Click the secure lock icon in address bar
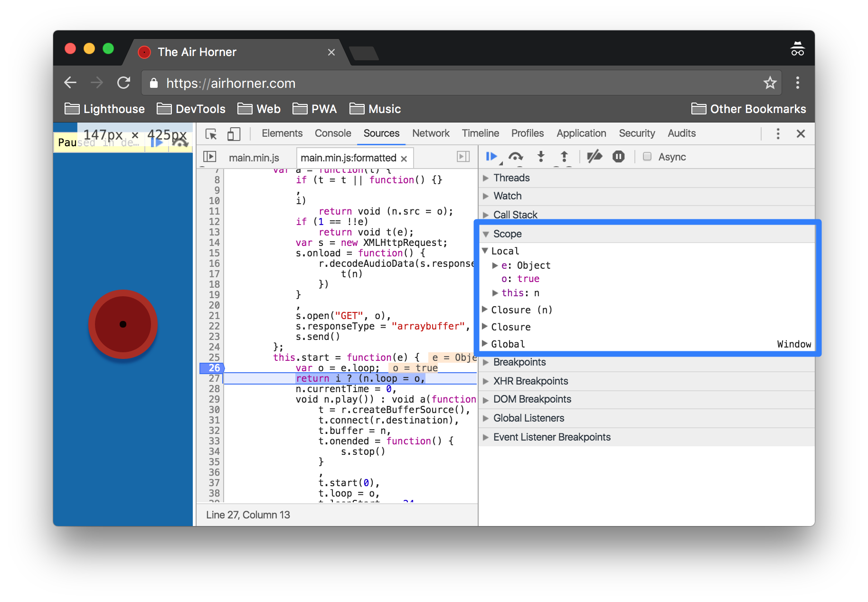Image resolution: width=868 pixels, height=602 pixels. point(153,83)
